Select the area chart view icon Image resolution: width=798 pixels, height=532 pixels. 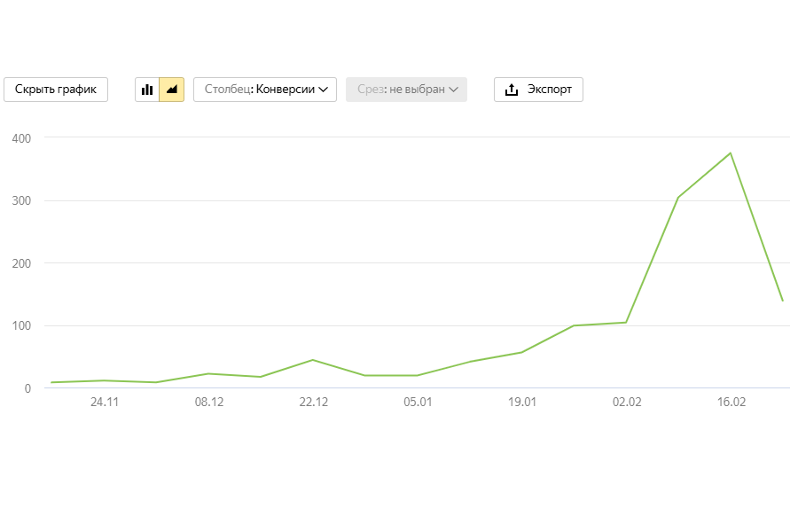[x=172, y=90]
